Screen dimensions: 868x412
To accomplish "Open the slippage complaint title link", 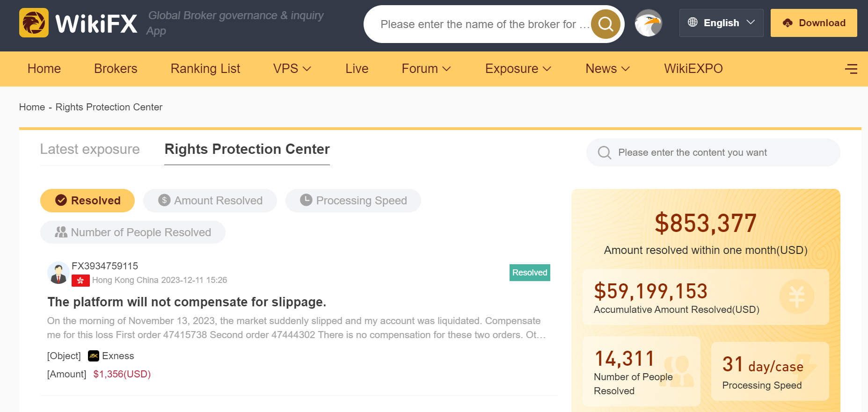I will 187,302.
